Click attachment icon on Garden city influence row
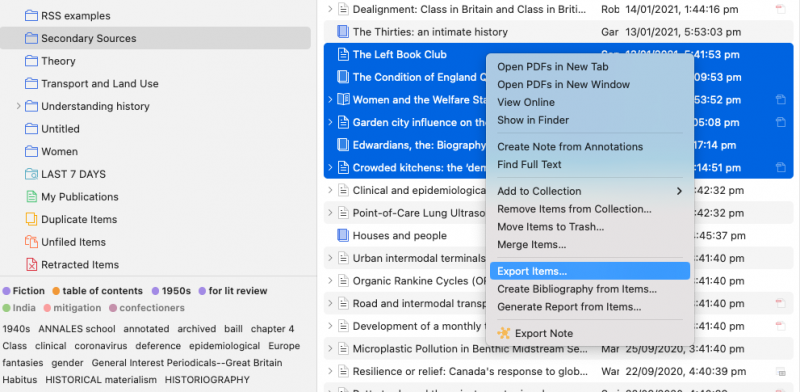 pos(780,122)
